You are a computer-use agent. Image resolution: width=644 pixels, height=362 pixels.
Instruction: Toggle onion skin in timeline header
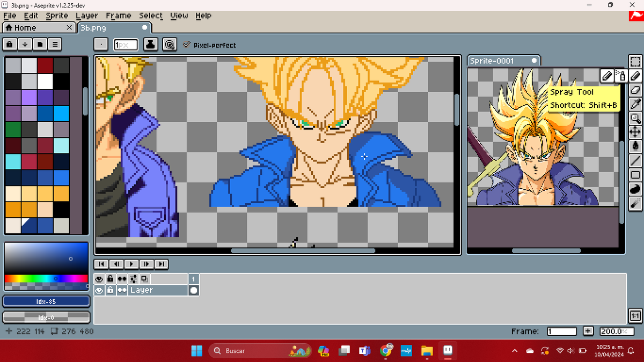pyautogui.click(x=145, y=279)
